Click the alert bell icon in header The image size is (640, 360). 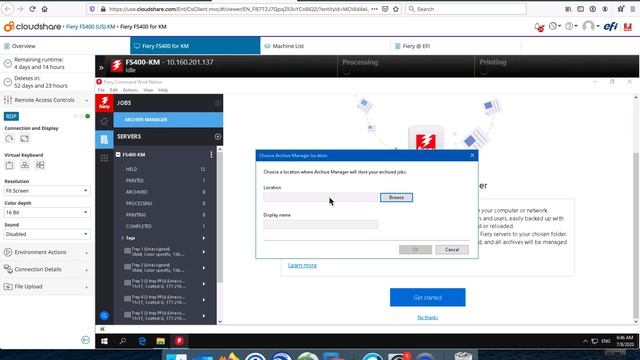coord(539,27)
